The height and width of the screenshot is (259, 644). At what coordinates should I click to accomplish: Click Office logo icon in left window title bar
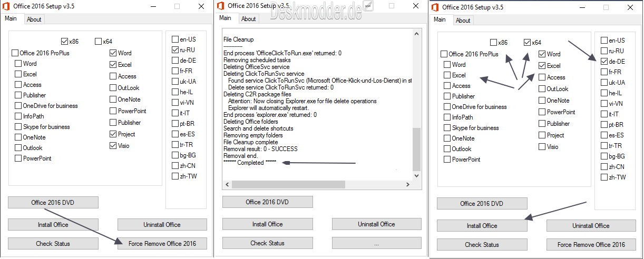(6, 6)
